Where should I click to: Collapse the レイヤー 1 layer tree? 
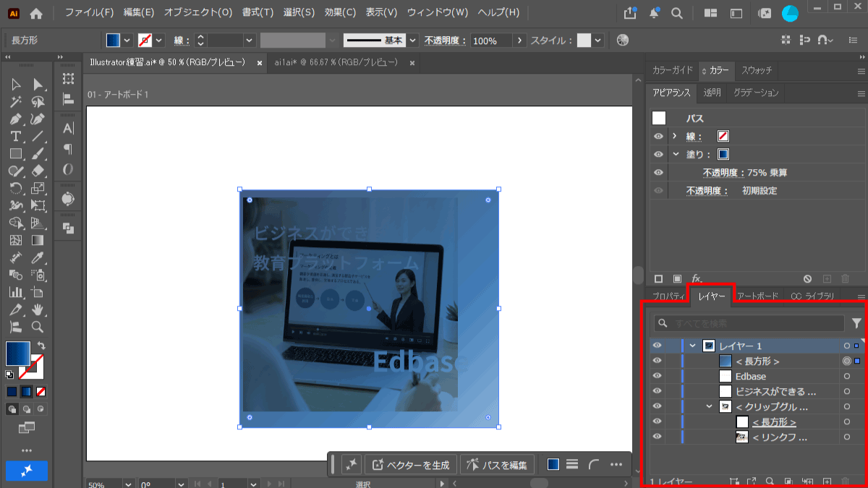click(x=692, y=346)
